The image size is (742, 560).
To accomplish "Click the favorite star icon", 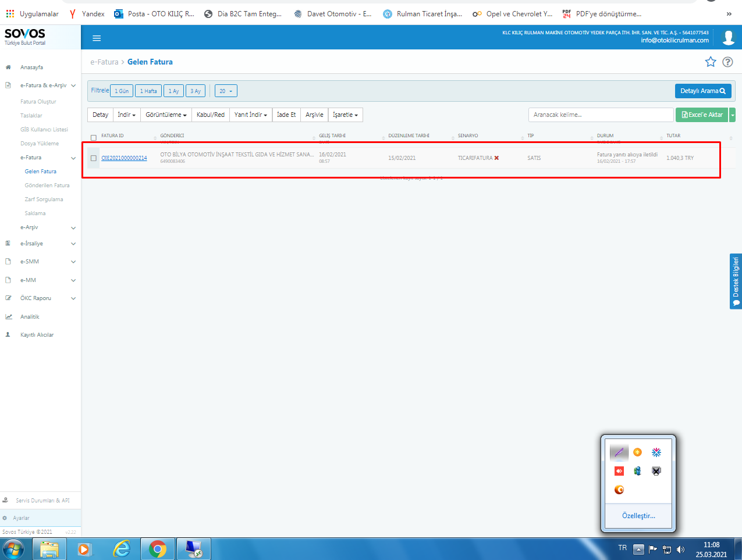I will [711, 62].
